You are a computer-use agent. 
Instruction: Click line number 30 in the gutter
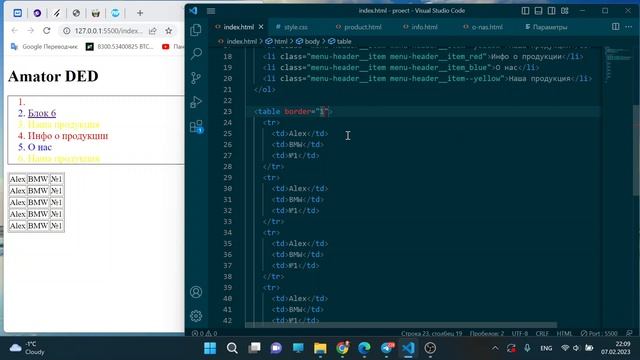point(227,189)
